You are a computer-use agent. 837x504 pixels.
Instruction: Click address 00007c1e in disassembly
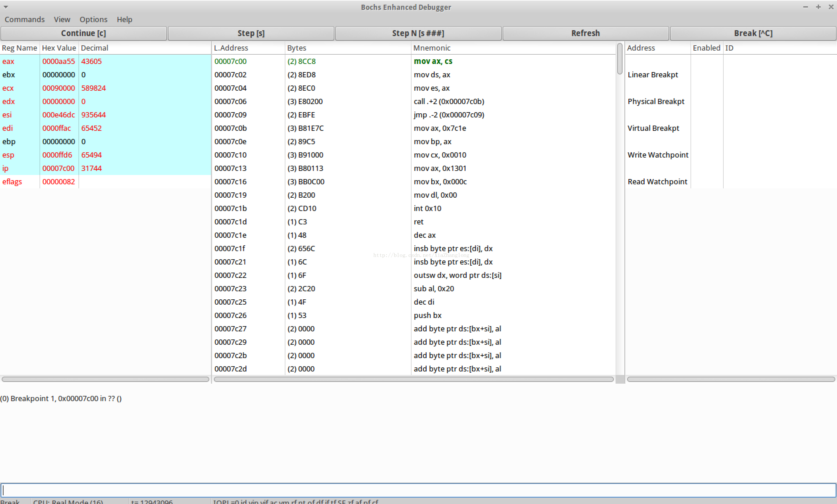click(x=230, y=235)
